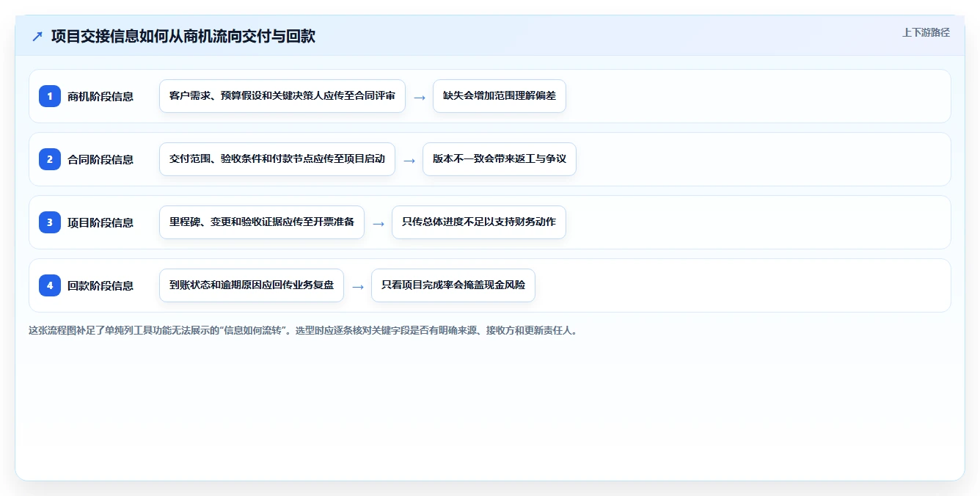Open the 交付范围、验收条件和付款节点应传至项目启动 card
Screen dimensions: 980x496
(x=277, y=159)
